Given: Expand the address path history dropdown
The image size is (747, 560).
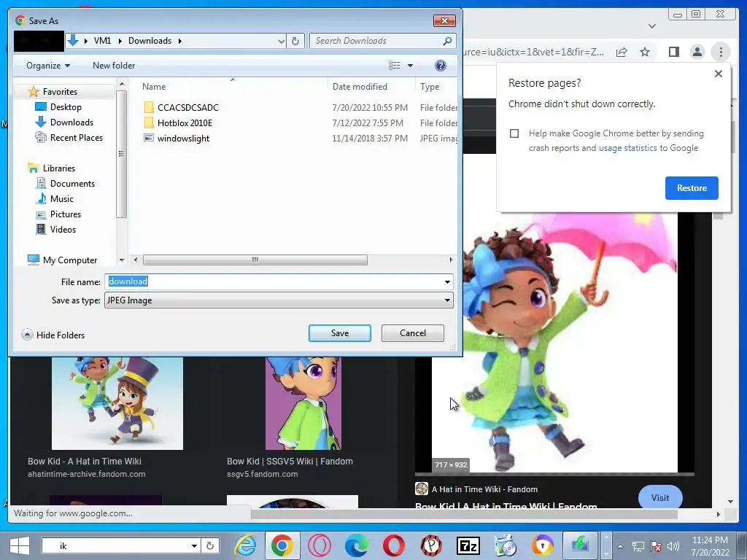Looking at the screenshot, I should [x=281, y=42].
